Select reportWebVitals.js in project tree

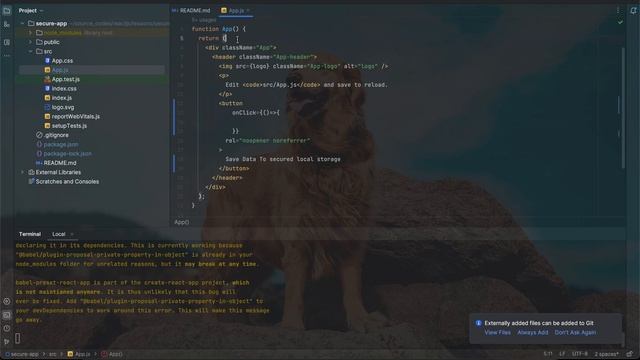tap(76, 117)
